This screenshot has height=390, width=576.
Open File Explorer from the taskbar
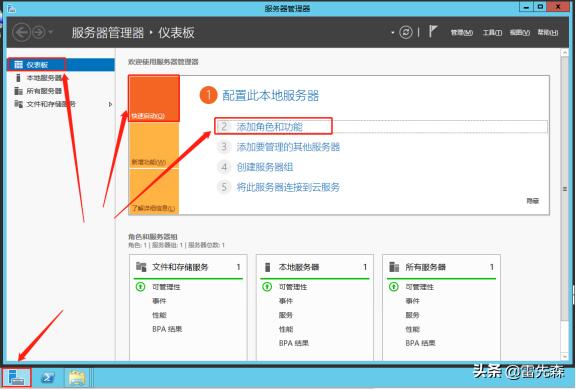(77, 377)
